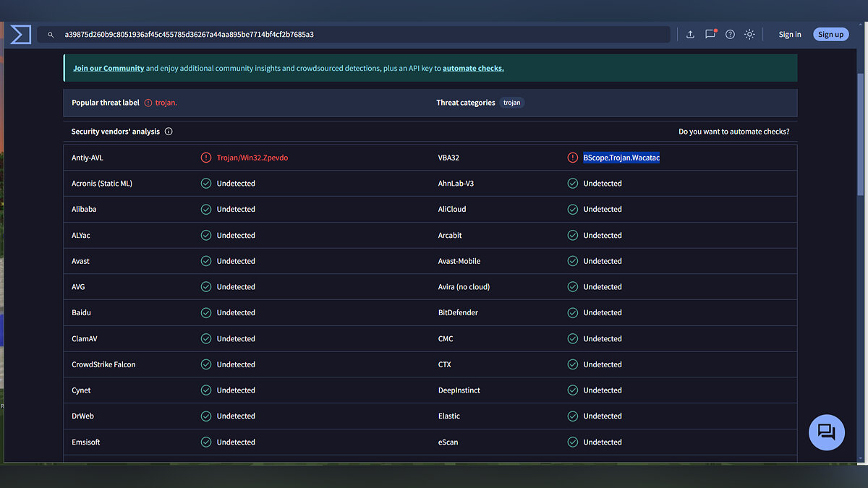
Task: Click info icon beside Security vendors' analysis
Action: 169,132
